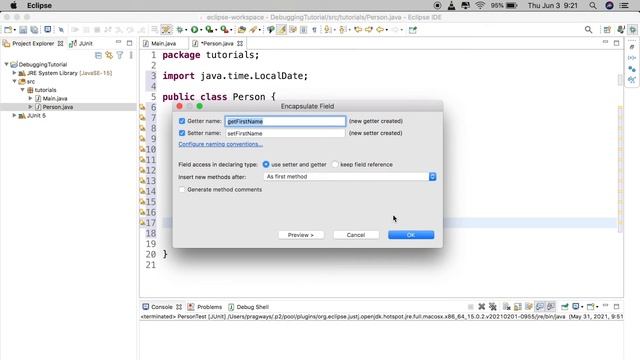
Task: Enable Generate method comments checkbox
Action: click(182, 190)
